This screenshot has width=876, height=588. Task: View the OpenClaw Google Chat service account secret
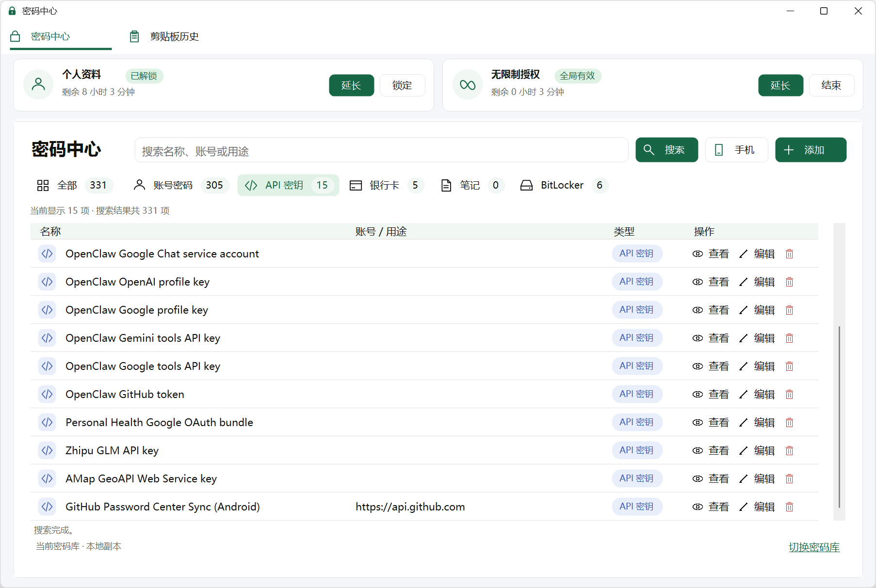711,254
